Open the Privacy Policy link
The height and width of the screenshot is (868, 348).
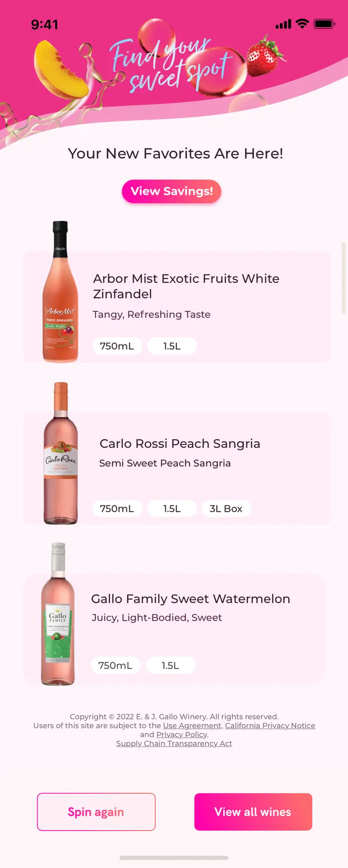181,735
